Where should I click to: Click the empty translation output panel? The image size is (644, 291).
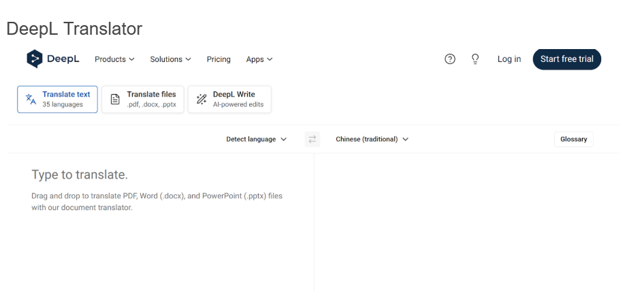pyautogui.click(x=466, y=222)
